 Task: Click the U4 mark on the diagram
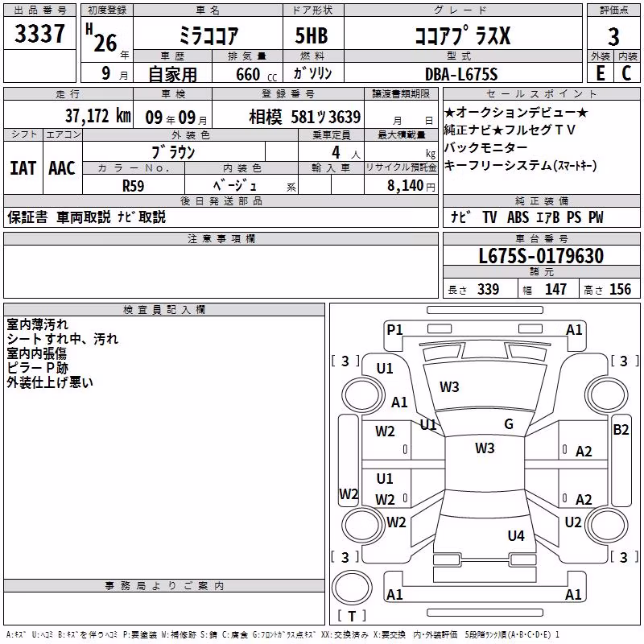pyautogui.click(x=516, y=535)
